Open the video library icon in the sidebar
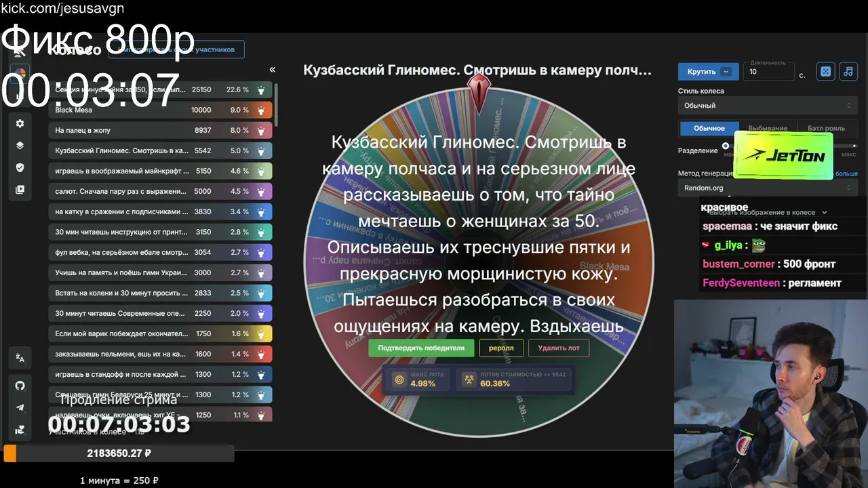 [20, 190]
